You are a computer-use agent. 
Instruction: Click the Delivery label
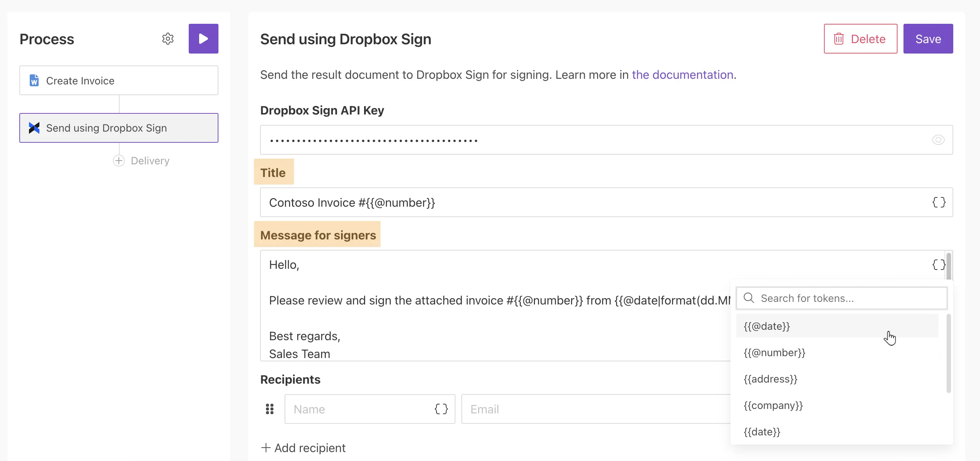pos(150,161)
